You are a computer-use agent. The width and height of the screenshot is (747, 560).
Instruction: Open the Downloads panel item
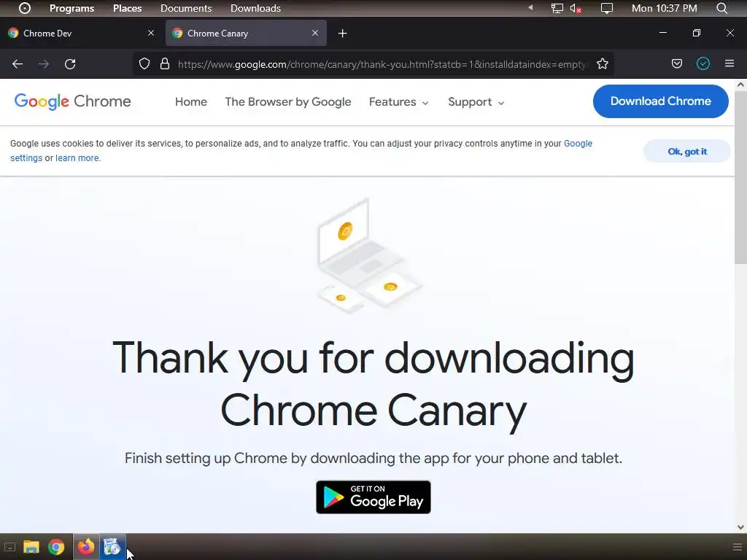[x=255, y=8]
